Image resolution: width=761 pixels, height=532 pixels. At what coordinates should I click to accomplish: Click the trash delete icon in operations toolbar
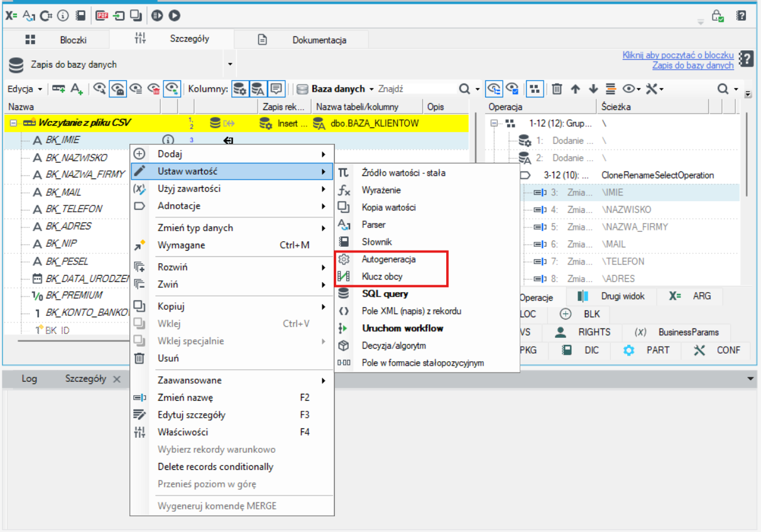pyautogui.click(x=557, y=89)
